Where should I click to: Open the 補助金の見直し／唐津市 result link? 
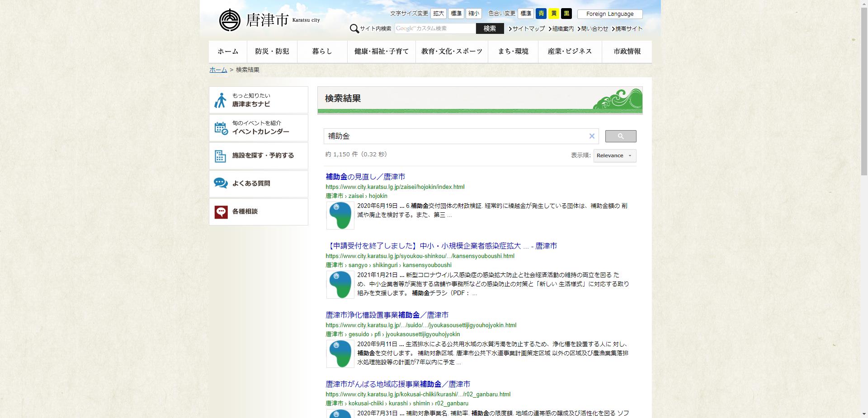point(365,177)
